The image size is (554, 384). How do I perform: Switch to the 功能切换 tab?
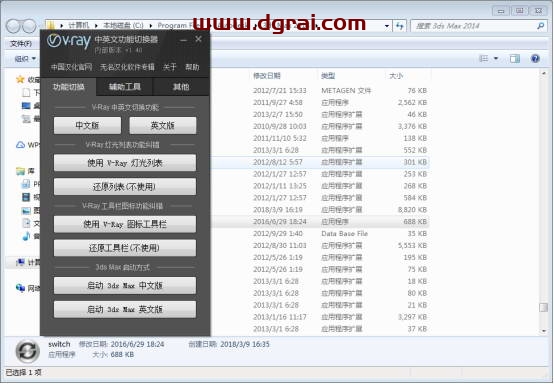point(69,87)
